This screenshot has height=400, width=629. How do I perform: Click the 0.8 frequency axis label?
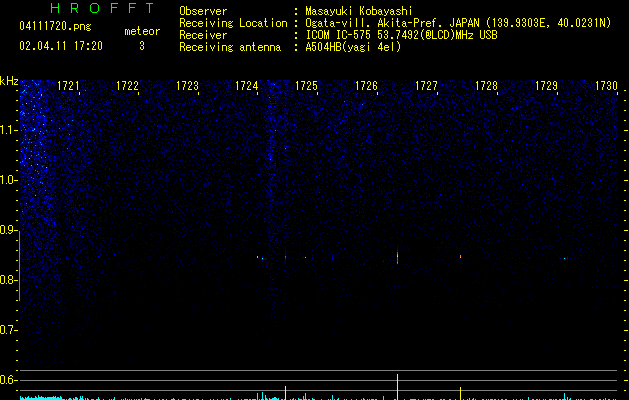tap(8, 280)
